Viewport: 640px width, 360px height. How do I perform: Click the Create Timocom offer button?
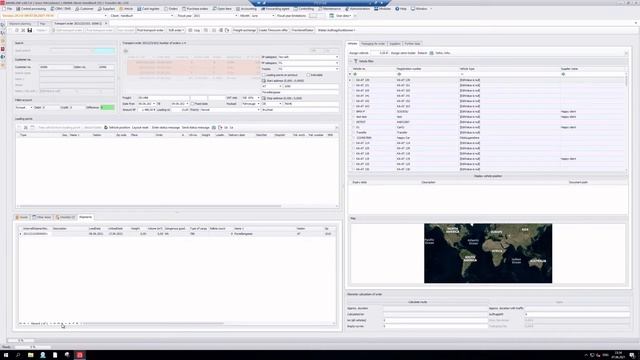(273, 30)
